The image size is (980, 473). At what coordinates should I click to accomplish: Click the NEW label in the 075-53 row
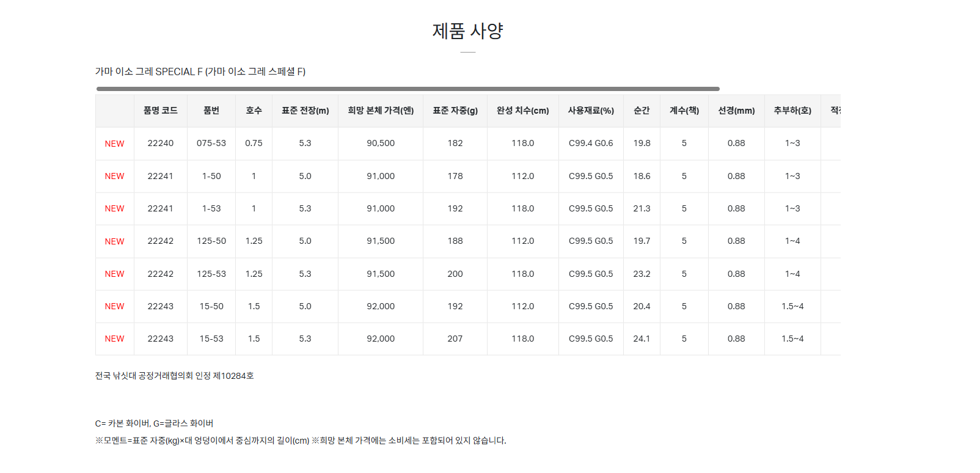tap(114, 144)
